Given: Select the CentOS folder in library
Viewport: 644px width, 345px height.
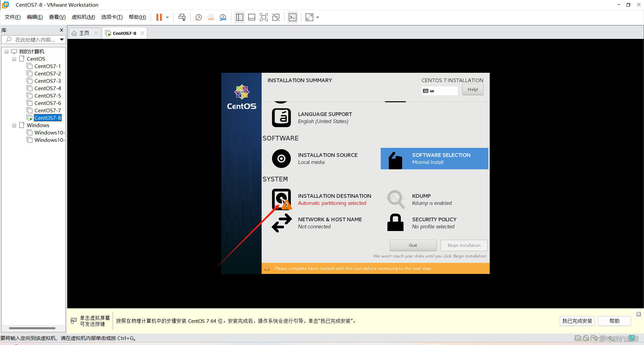Looking at the screenshot, I should [36, 59].
